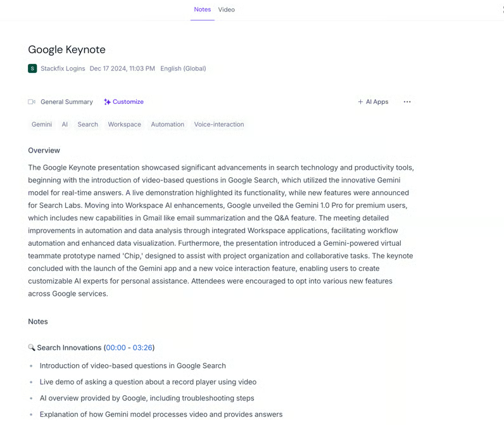Switch to the Video tab

click(x=226, y=10)
